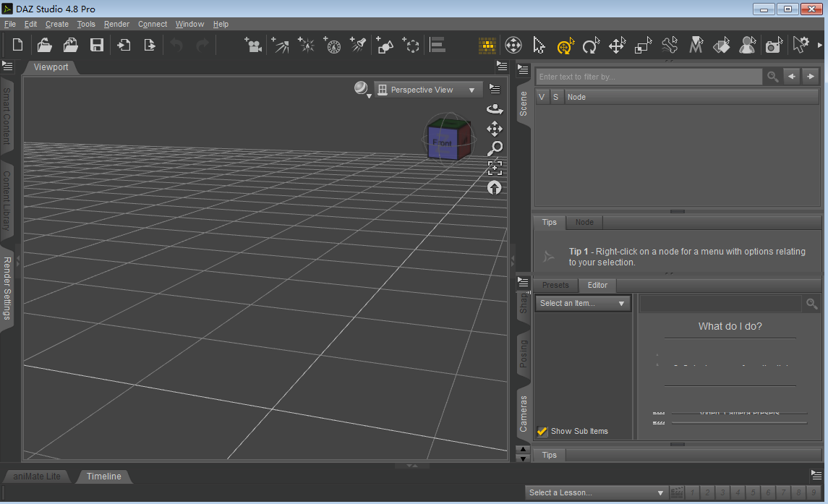Click the reset camera up-arrow control
828x504 pixels.
tap(494, 187)
